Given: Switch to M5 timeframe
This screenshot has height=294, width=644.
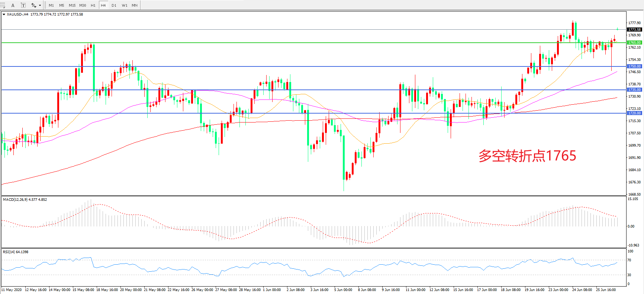Looking at the screenshot, I should click(x=61, y=5).
